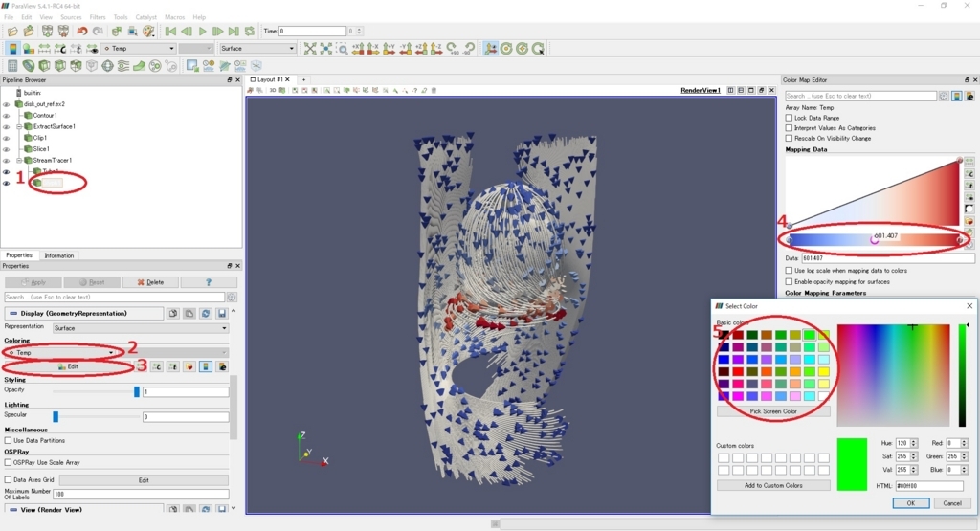Enable opacity mapping for surfaces
The height and width of the screenshot is (531, 980).
789,281
